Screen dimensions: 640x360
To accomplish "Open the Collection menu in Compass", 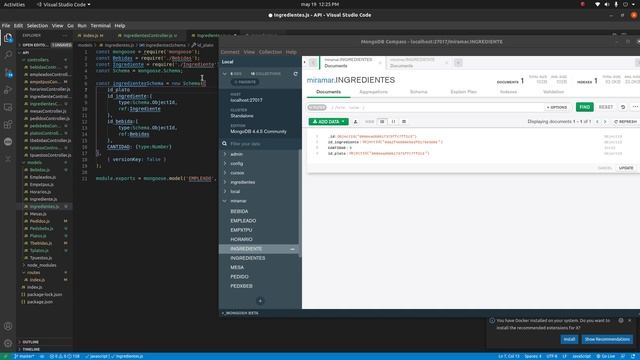I will click(270, 52).
